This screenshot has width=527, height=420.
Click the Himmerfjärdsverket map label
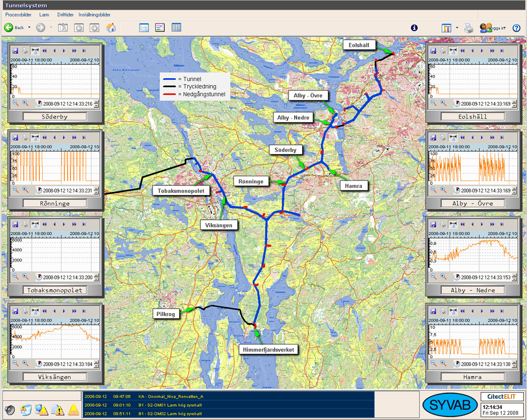(x=269, y=350)
